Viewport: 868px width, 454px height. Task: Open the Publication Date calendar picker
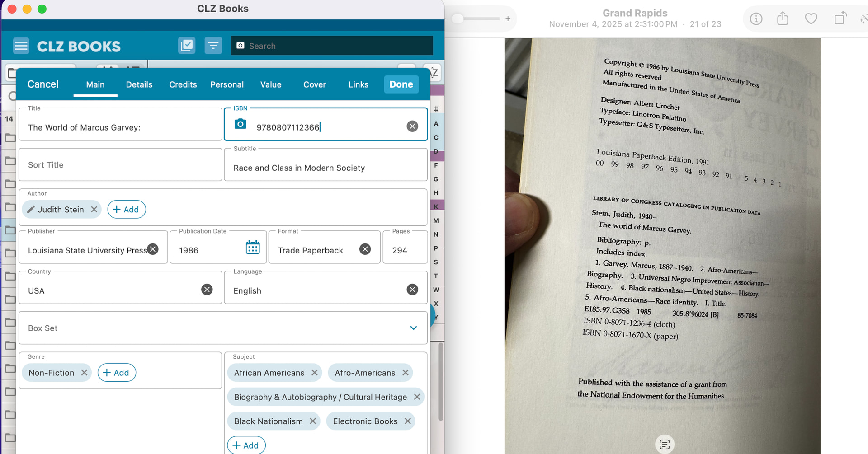pos(252,248)
